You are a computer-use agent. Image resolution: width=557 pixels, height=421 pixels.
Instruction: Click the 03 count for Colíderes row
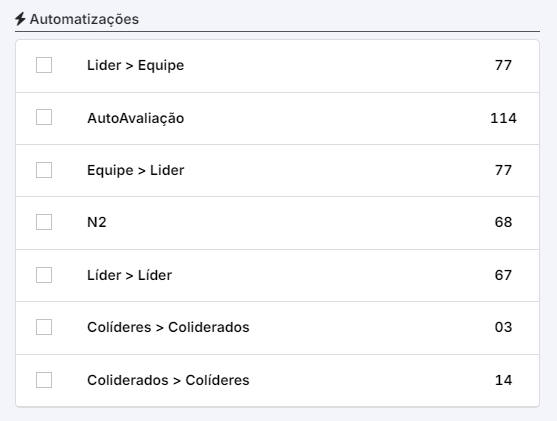[x=503, y=327]
